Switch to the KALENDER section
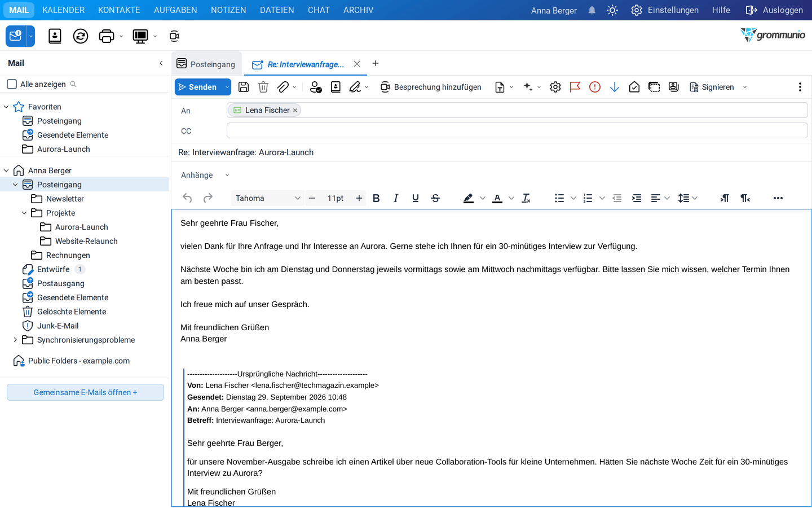Image resolution: width=812 pixels, height=508 pixels. coord(64,10)
